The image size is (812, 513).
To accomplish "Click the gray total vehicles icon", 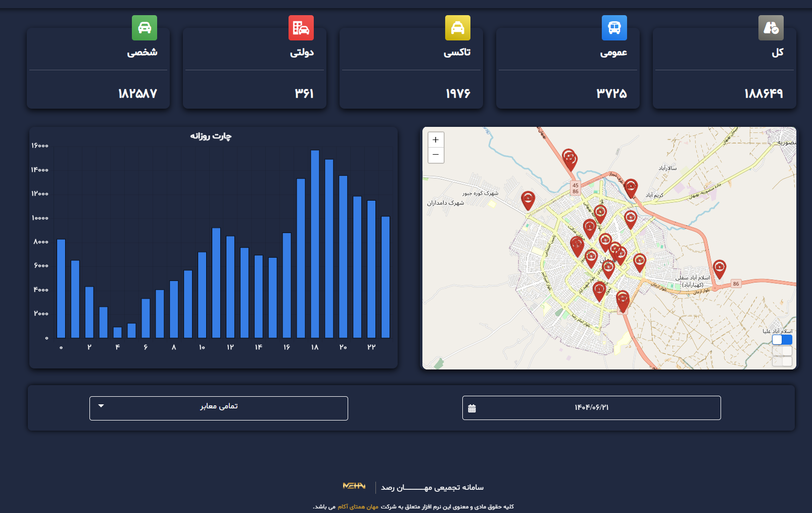I will 771,28.
